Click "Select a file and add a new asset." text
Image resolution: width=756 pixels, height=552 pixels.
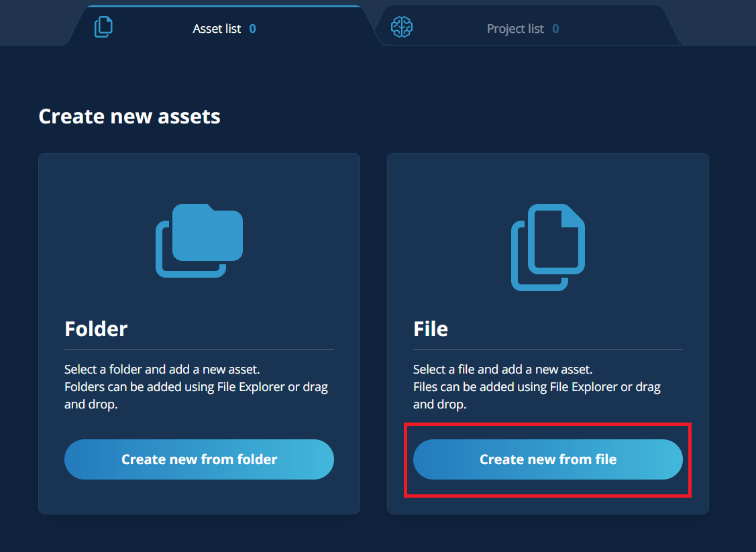click(x=503, y=370)
